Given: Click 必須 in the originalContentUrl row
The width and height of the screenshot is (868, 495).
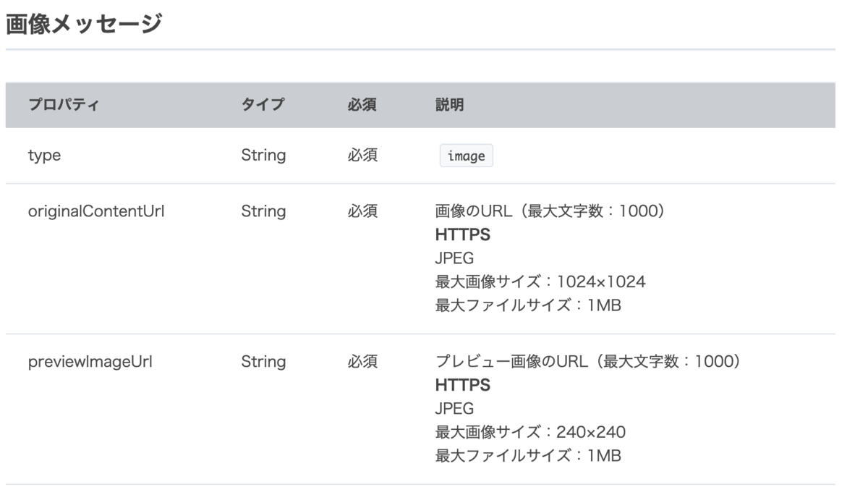Looking at the screenshot, I should pyautogui.click(x=362, y=212).
